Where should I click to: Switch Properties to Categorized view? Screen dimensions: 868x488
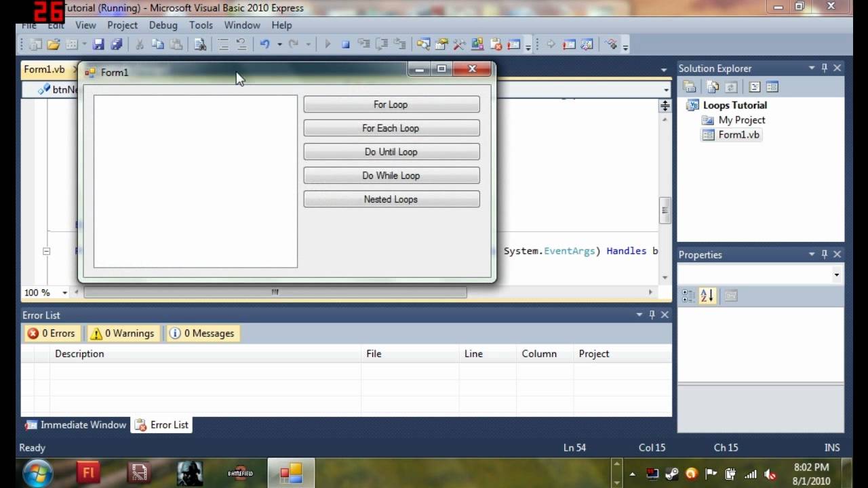tap(688, 296)
